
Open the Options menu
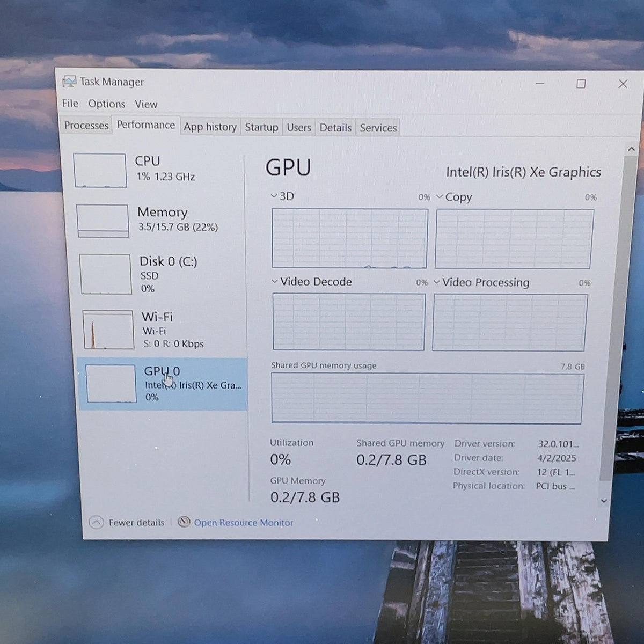coord(107,104)
